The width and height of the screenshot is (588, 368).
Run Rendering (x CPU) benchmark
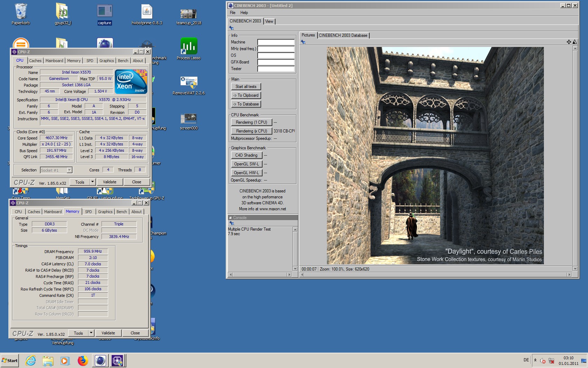pos(251,131)
